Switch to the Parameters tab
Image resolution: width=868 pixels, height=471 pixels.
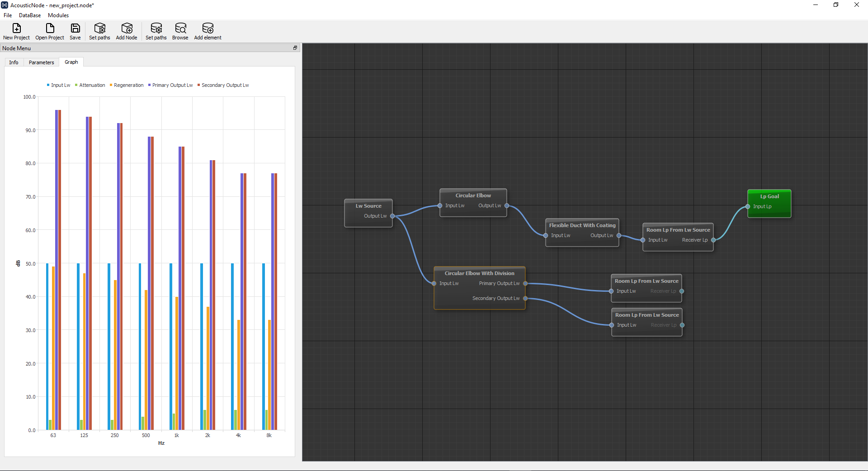click(x=41, y=62)
